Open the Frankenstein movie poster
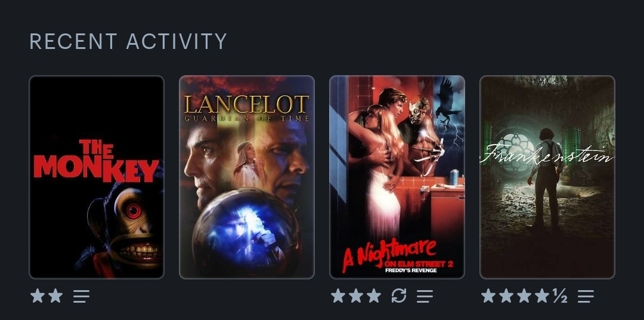 click(547, 177)
